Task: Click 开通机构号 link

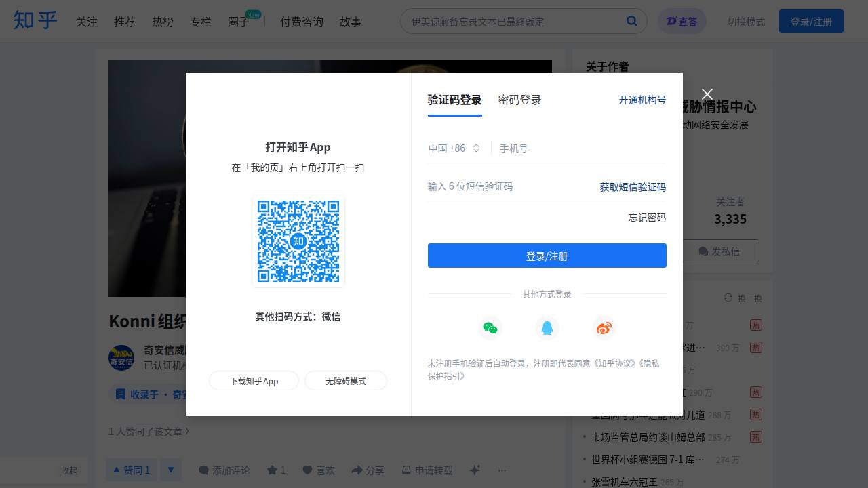Action: [x=642, y=100]
